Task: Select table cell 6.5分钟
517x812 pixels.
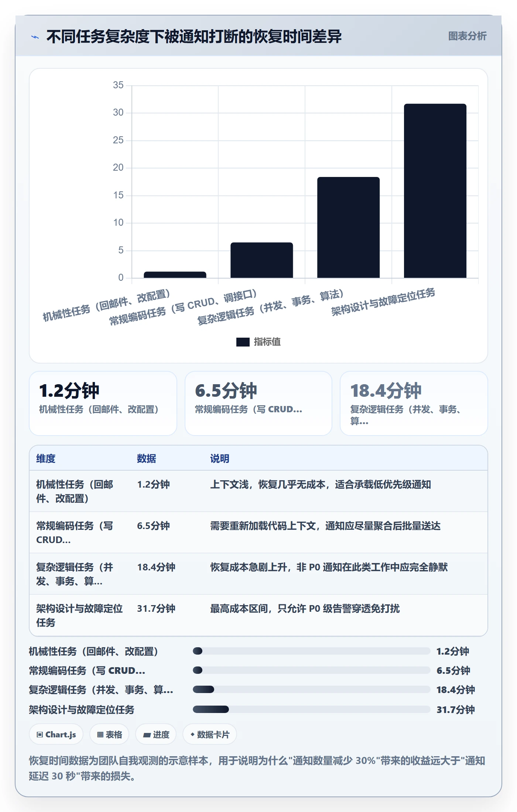Action: (x=153, y=526)
